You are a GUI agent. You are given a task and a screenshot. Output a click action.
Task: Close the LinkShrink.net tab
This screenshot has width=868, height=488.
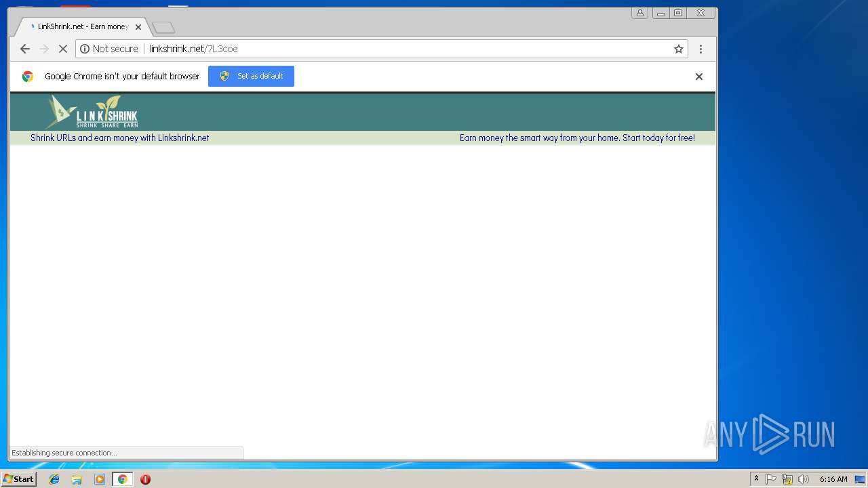point(138,27)
